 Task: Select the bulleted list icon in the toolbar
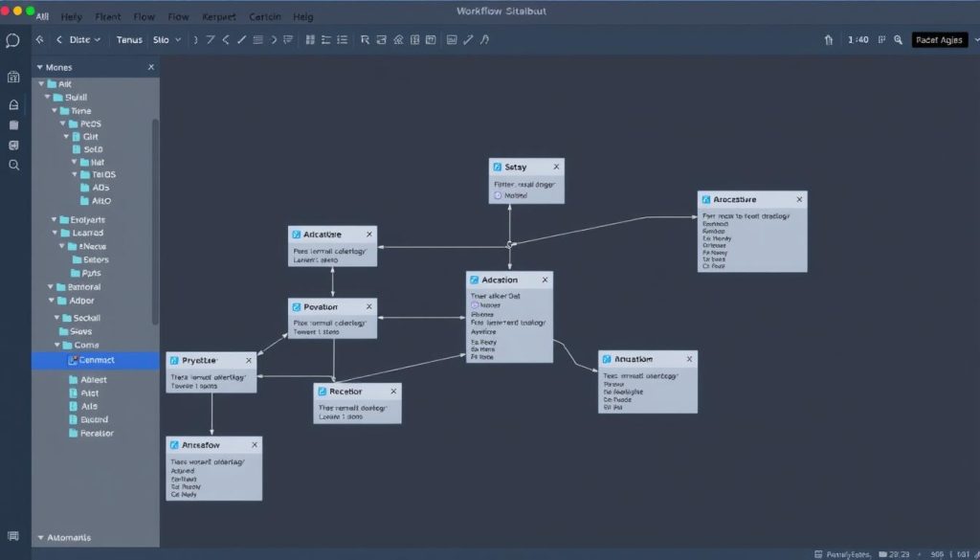342,40
